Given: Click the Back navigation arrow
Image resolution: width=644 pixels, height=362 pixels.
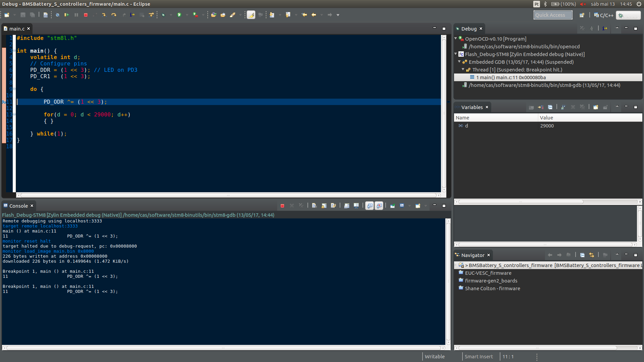Looking at the screenshot, I should (x=314, y=15).
